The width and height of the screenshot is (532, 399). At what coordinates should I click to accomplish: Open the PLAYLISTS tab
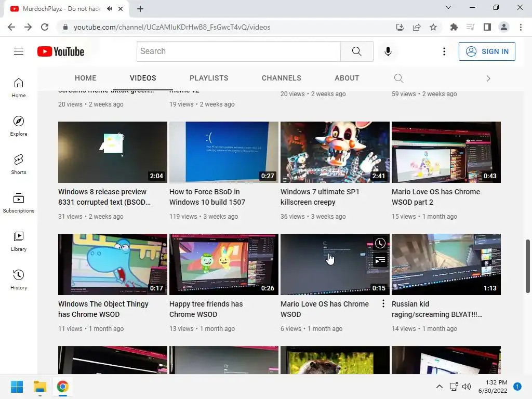209,78
